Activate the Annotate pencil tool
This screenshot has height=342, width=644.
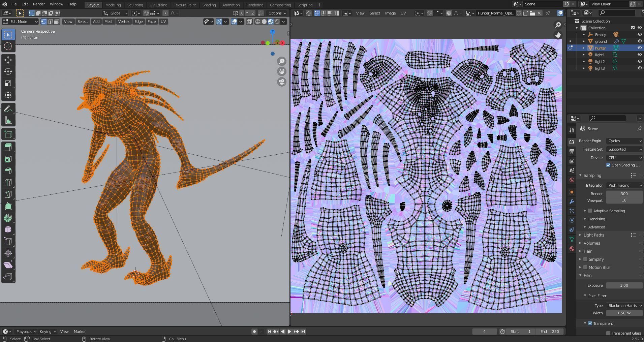pyautogui.click(x=8, y=109)
